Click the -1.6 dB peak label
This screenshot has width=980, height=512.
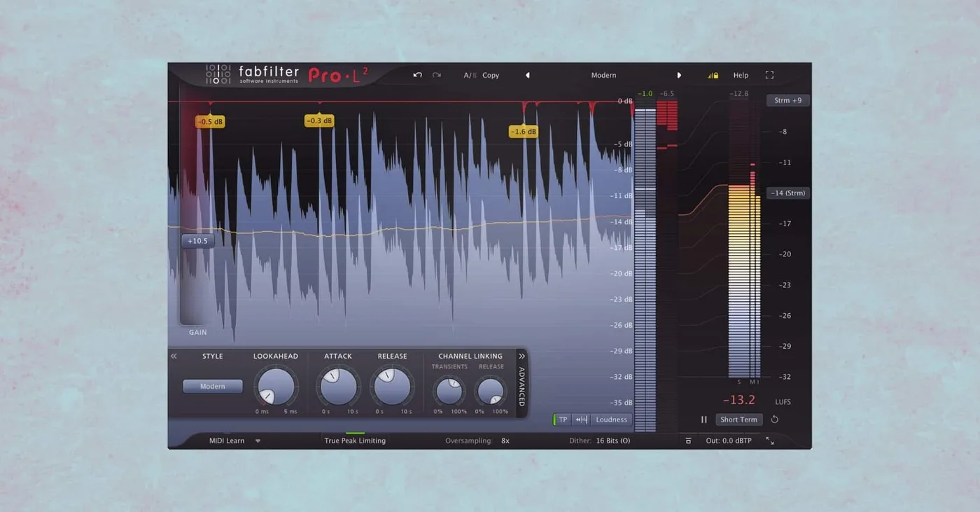pyautogui.click(x=523, y=132)
